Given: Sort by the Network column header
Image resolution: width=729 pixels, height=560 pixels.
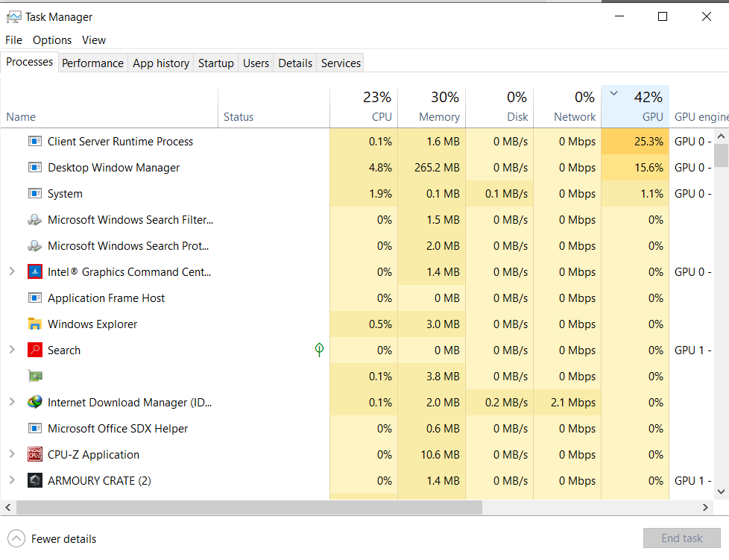Looking at the screenshot, I should point(568,107).
